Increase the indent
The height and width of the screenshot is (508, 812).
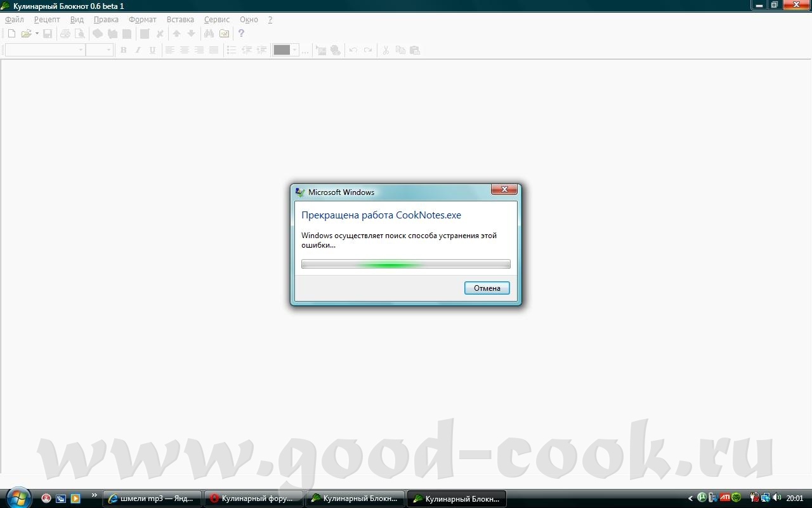click(x=261, y=50)
